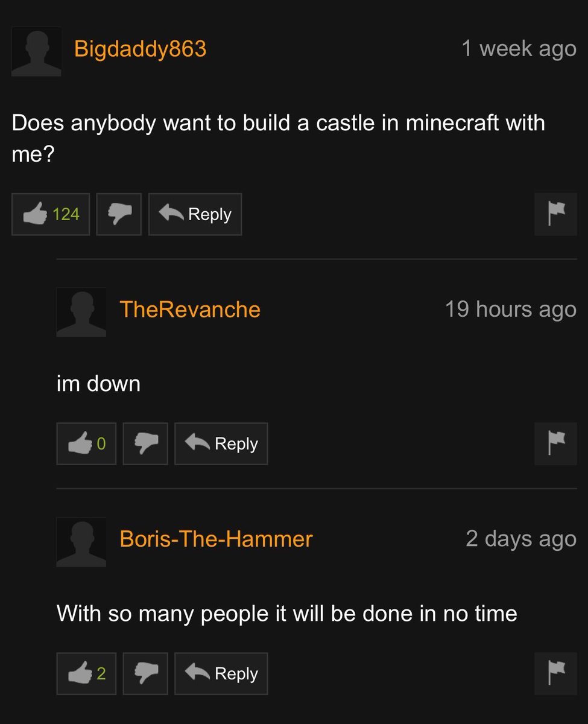The height and width of the screenshot is (724, 588).
Task: Reply to TheRevanche's comment
Action: [221, 443]
